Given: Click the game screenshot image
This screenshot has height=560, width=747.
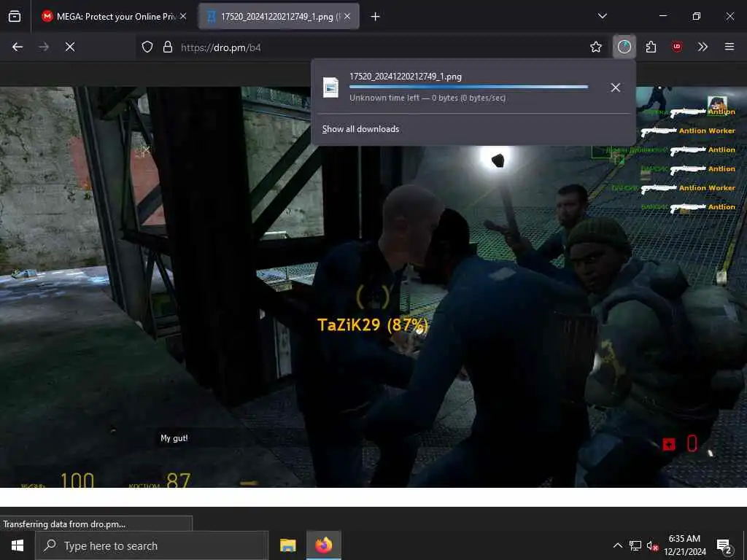Looking at the screenshot, I should [373, 287].
